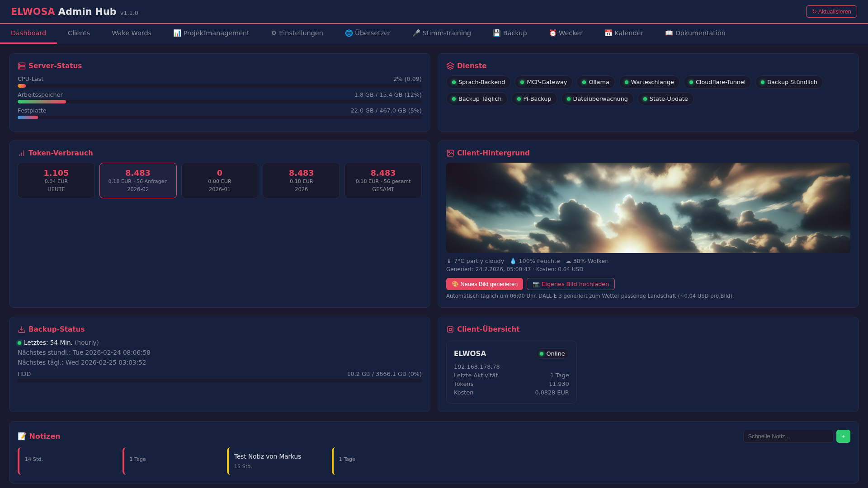This screenshot has width=868, height=488.
Task: Click the Client-Übersicht chip icon
Action: tap(450, 329)
